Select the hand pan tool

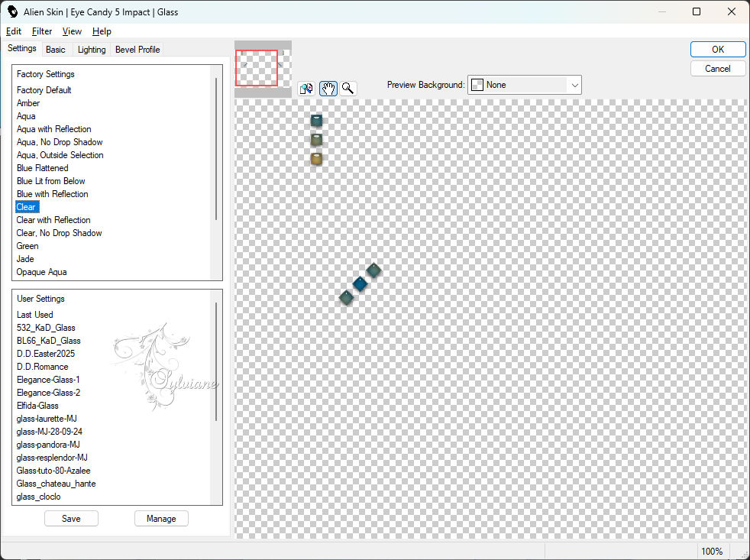click(328, 89)
